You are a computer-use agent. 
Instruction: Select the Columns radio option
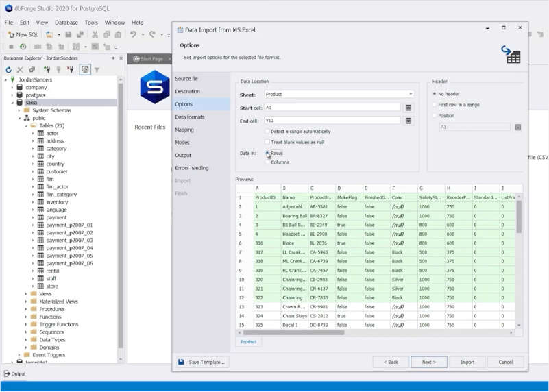(x=267, y=162)
